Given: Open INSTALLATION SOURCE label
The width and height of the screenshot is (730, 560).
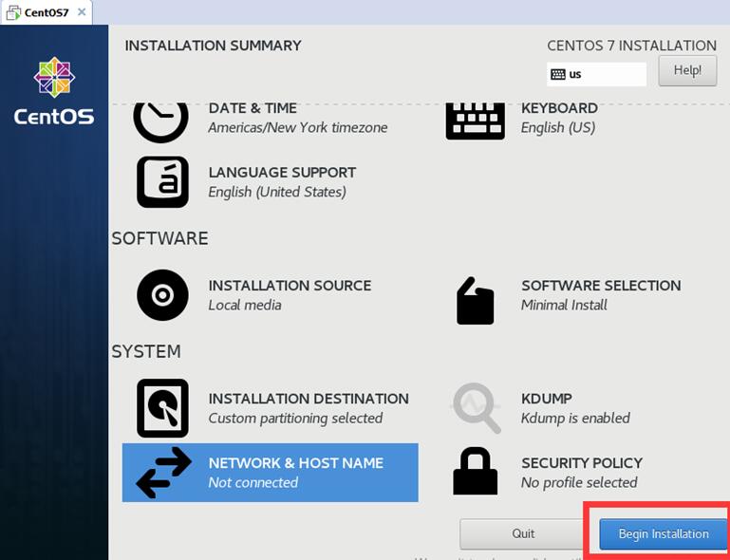Looking at the screenshot, I should 290,286.
